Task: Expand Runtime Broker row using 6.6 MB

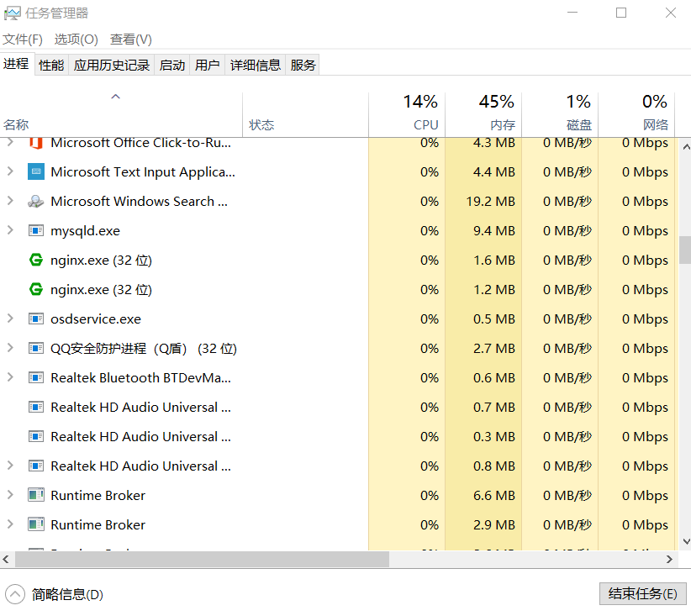Action: tap(10, 495)
